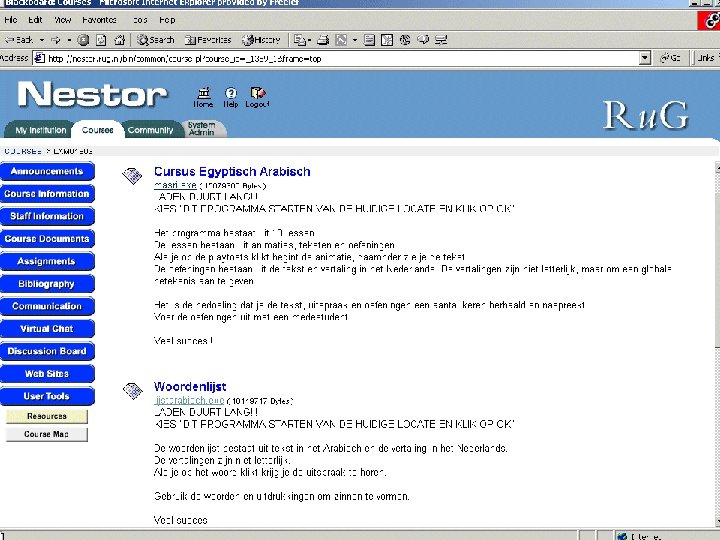Image resolution: width=720 pixels, height=540 pixels.
Task: Open Discussion Board section
Action: (x=47, y=351)
